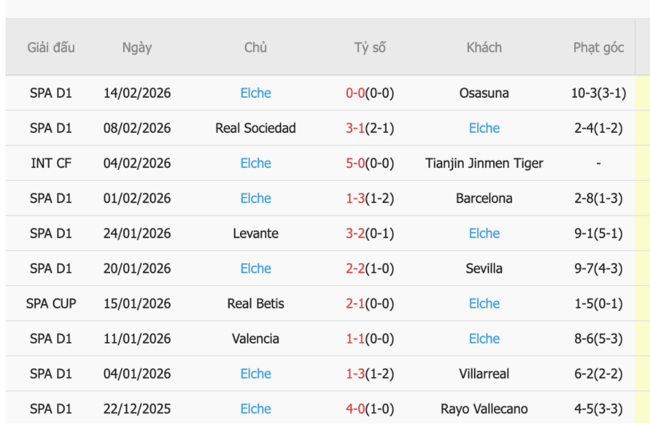Click the 10-3(3-1) corner stat
This screenshot has height=424, width=650.
(598, 93)
